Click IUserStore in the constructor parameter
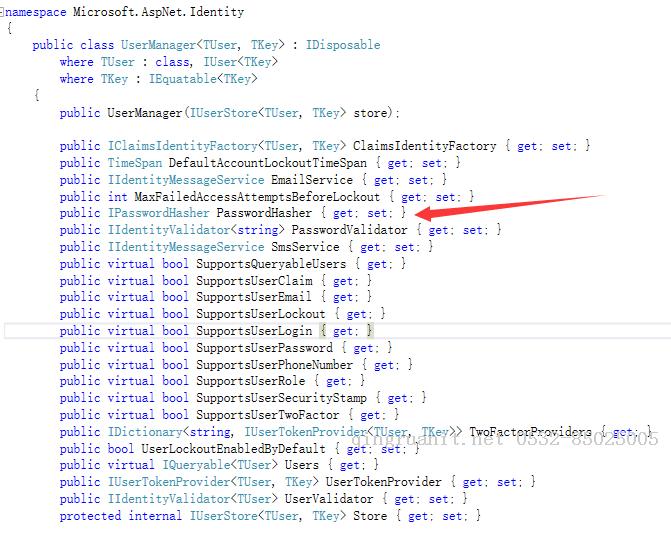Image resolution: width=671 pixels, height=535 pixels. pyautogui.click(x=223, y=113)
